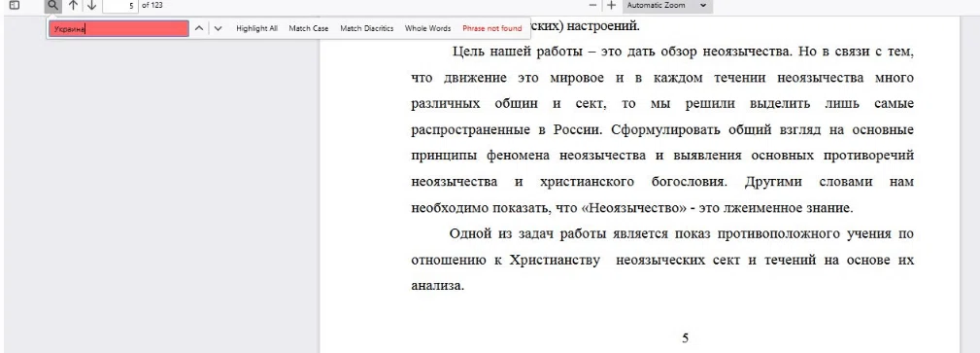980x353 pixels.
Task: Go to previous page arrow
Action: 73,6
